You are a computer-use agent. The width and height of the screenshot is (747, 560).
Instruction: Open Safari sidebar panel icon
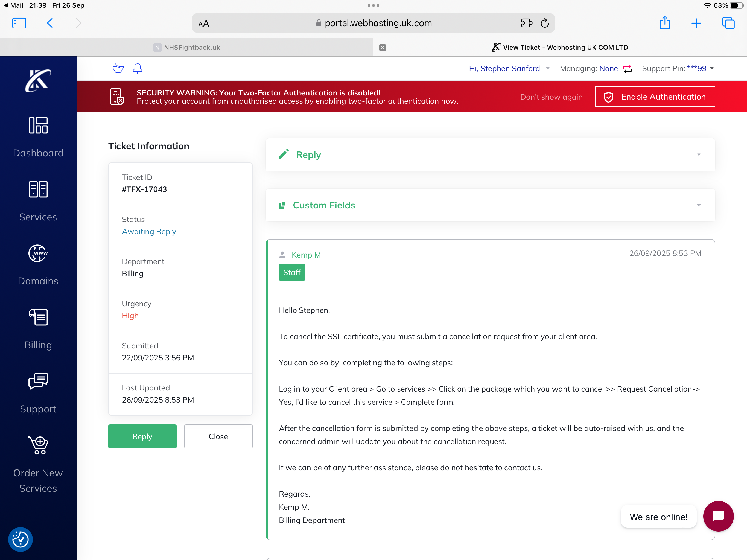coord(19,23)
